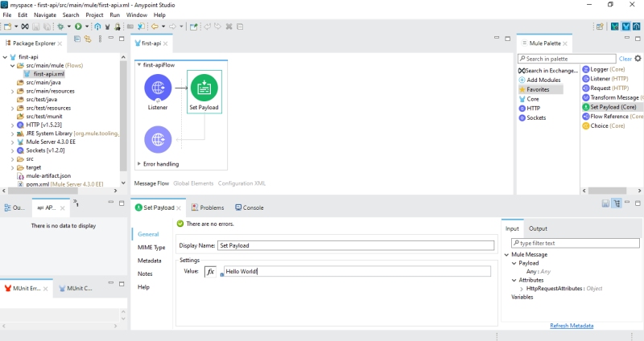
Task: Open Metadata section in Set Payload
Action: (150, 261)
